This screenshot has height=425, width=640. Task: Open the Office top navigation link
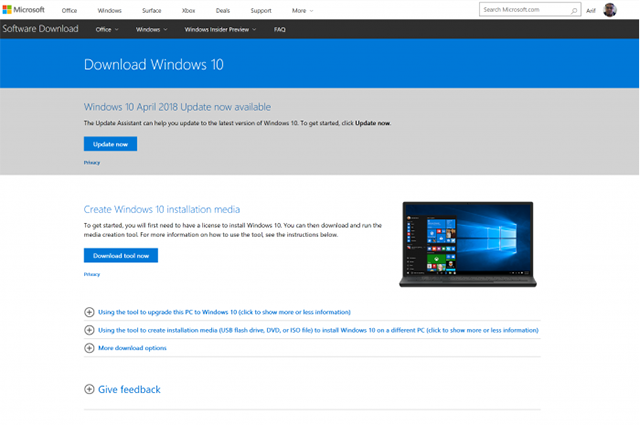click(x=69, y=11)
